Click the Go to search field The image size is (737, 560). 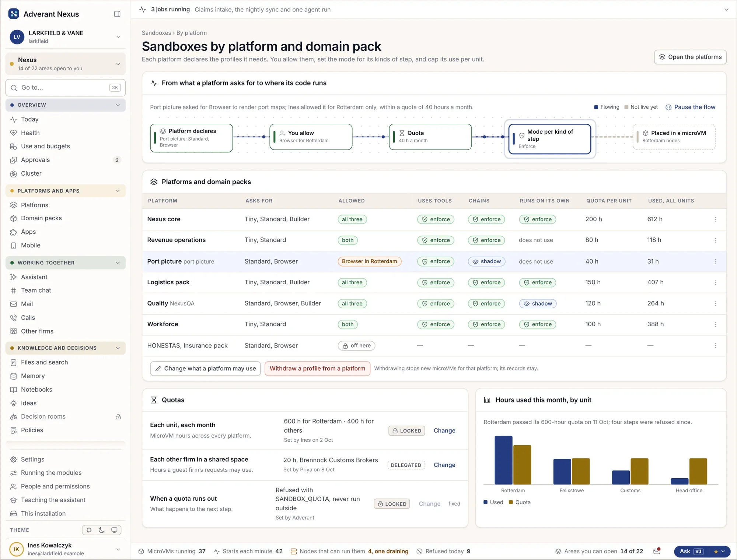(x=66, y=88)
